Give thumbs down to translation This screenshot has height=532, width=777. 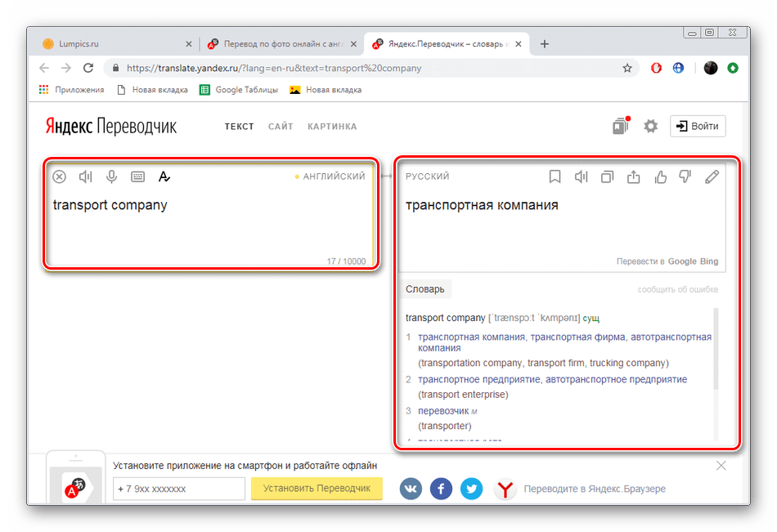point(685,177)
